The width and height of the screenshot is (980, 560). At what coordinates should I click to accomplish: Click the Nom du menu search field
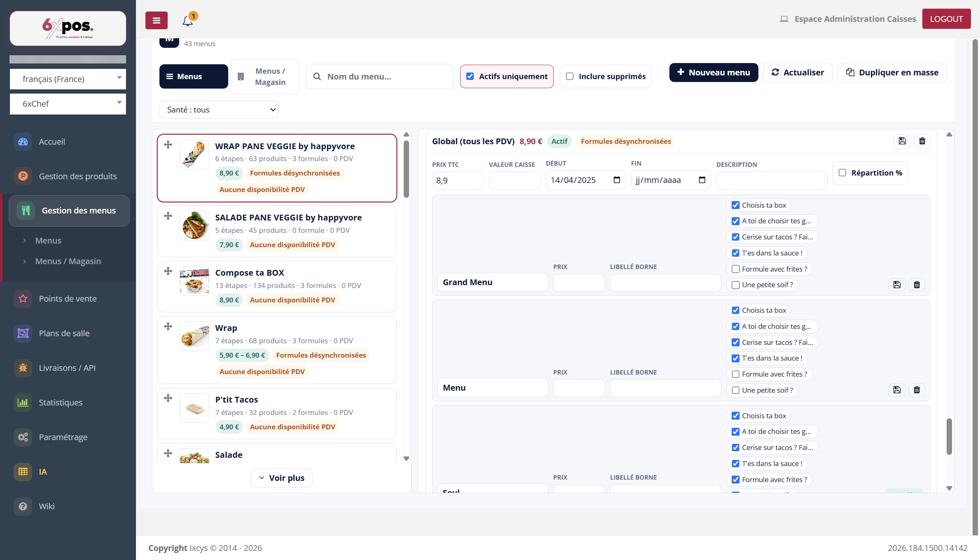380,77
